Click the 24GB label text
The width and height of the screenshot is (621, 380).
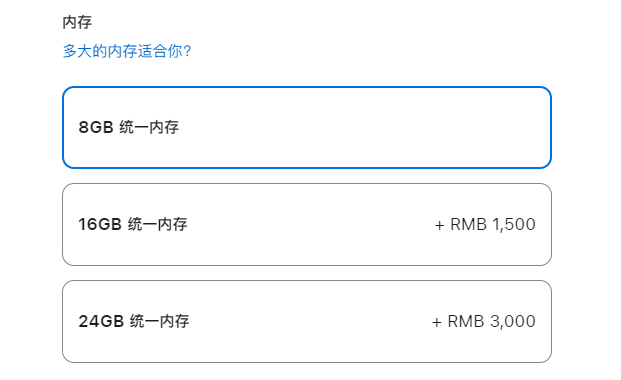coord(101,321)
